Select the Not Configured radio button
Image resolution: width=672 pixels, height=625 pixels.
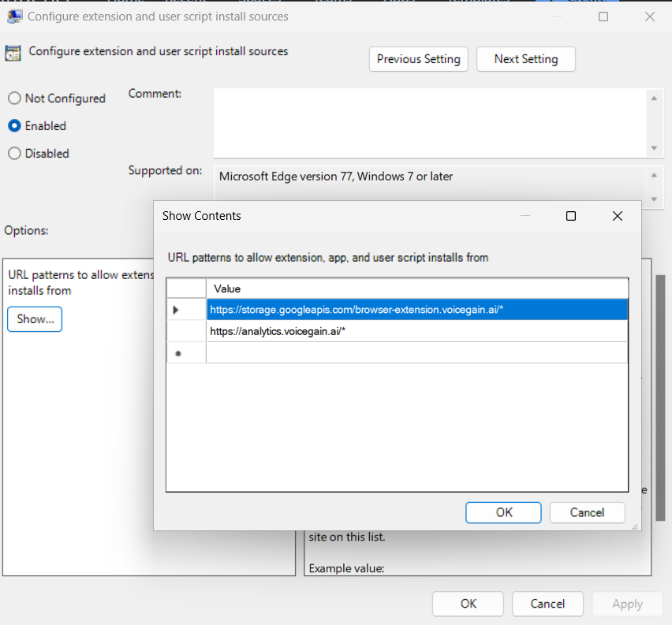coord(13,98)
